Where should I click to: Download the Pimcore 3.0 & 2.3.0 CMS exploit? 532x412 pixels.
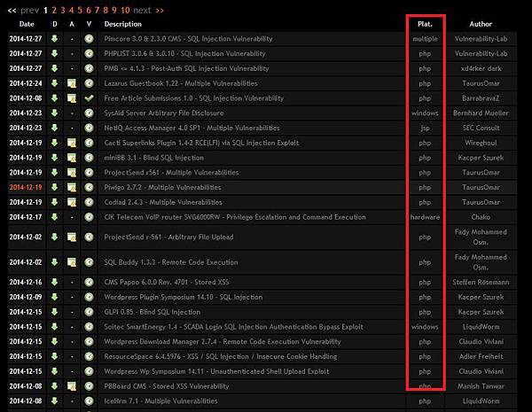[55, 39]
